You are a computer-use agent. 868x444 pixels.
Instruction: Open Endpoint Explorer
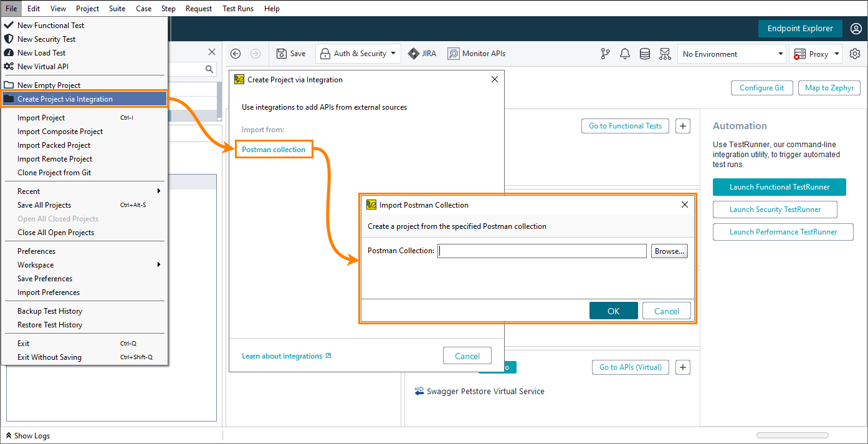[x=800, y=29]
